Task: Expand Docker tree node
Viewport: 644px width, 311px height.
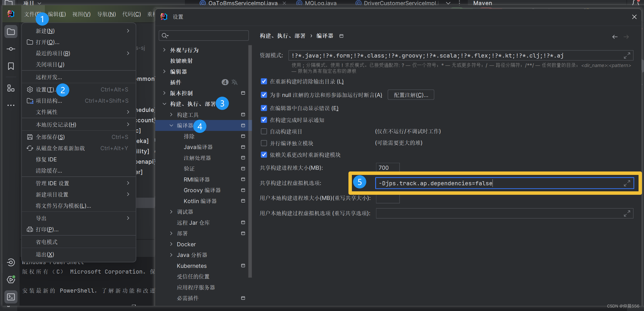Action: pos(171,244)
